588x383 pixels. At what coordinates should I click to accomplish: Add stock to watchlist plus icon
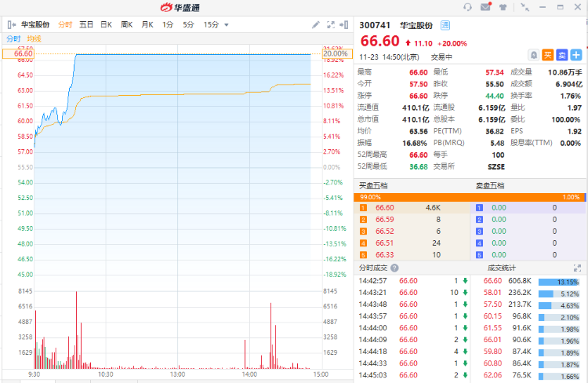point(576,55)
